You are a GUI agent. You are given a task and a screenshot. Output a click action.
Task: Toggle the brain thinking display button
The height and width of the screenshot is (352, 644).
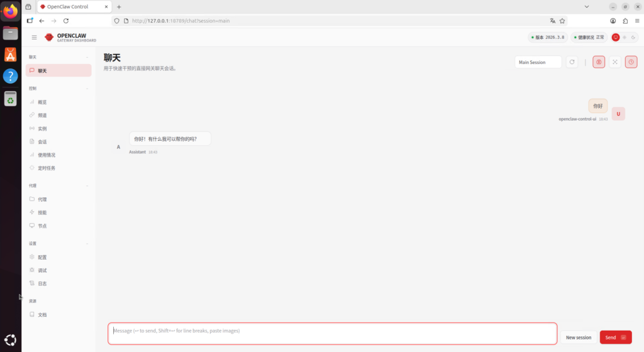[x=599, y=62]
